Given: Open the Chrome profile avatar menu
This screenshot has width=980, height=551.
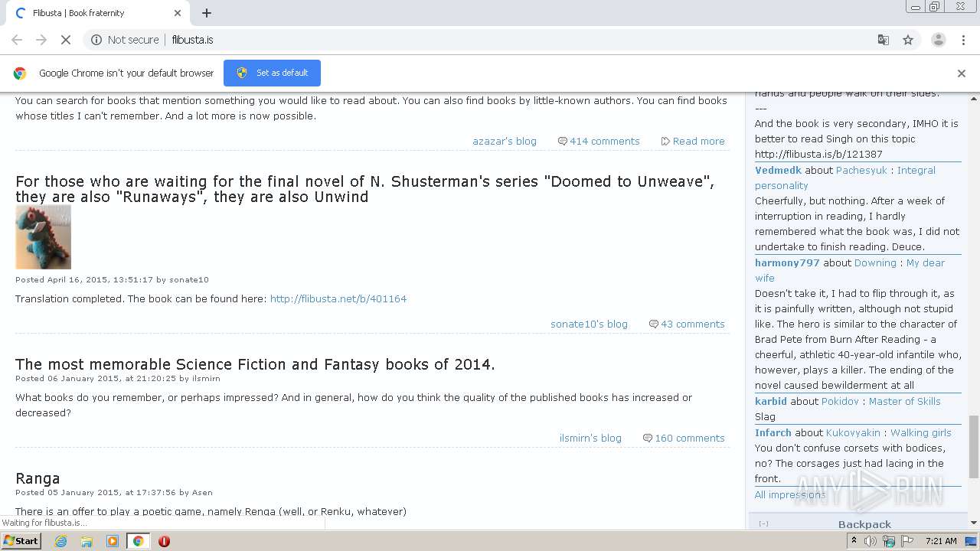Looking at the screenshot, I should [x=938, y=40].
